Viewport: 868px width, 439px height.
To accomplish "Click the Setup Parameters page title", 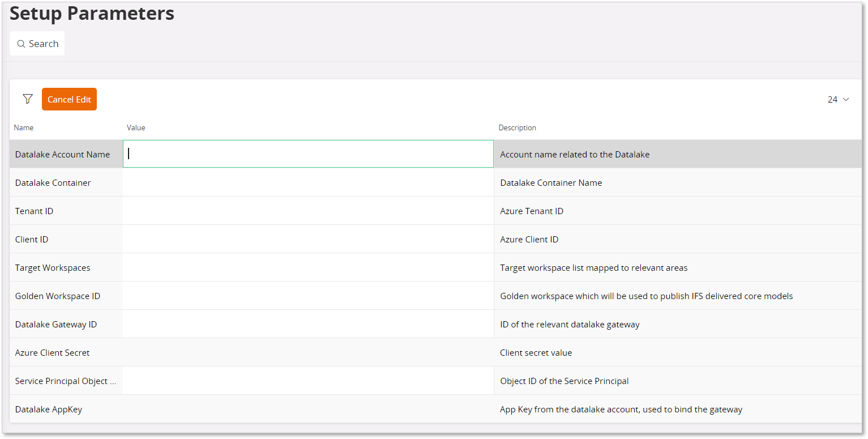I will [x=91, y=13].
